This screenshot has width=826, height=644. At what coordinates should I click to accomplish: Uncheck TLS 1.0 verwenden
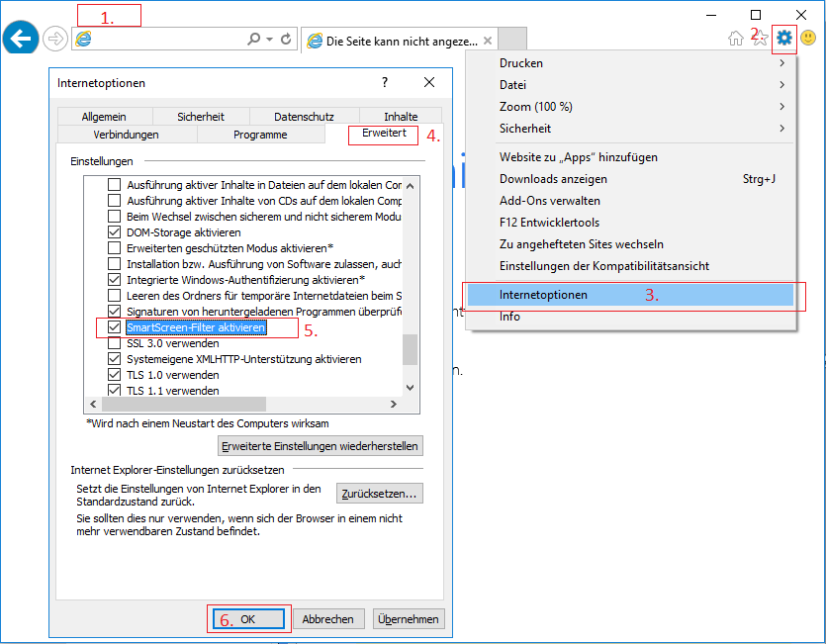point(114,375)
